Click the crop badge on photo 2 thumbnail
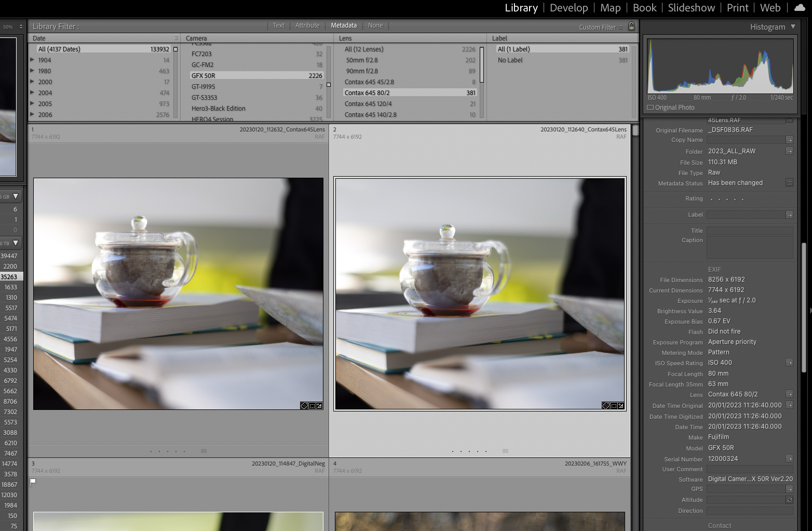 pyautogui.click(x=614, y=406)
